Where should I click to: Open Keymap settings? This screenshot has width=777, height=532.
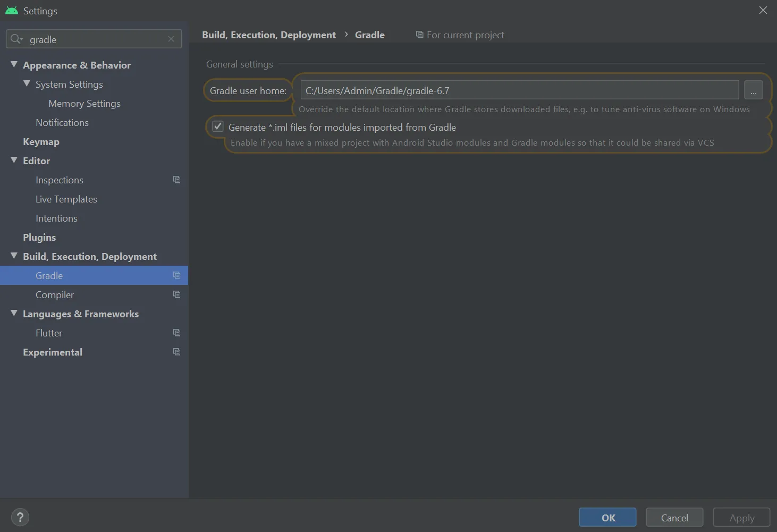41,142
